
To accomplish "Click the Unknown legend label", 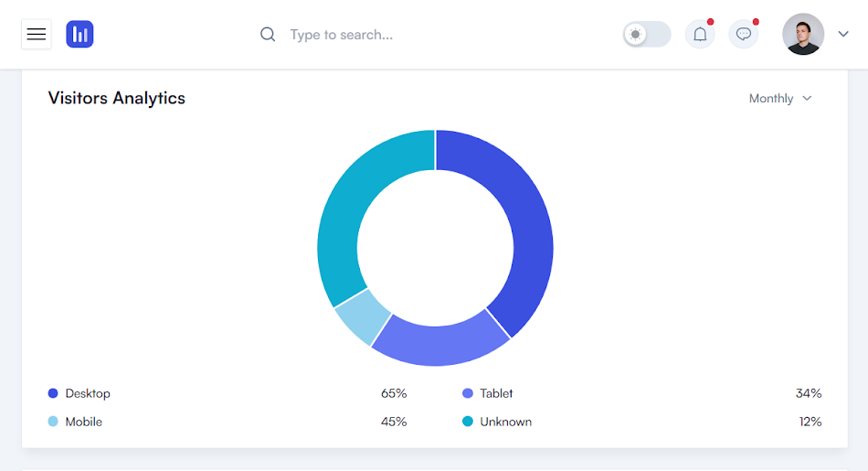I will tap(505, 422).
